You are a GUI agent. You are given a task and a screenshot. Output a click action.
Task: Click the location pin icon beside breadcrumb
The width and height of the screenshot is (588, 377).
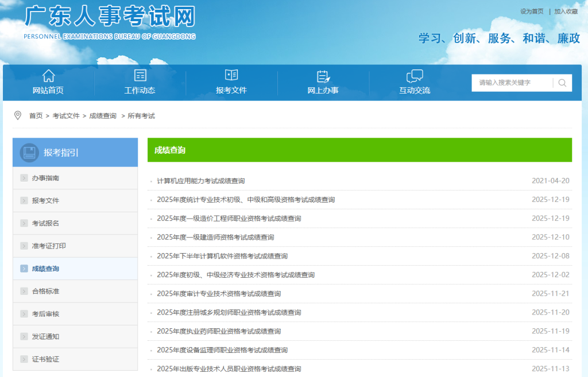[x=17, y=115]
